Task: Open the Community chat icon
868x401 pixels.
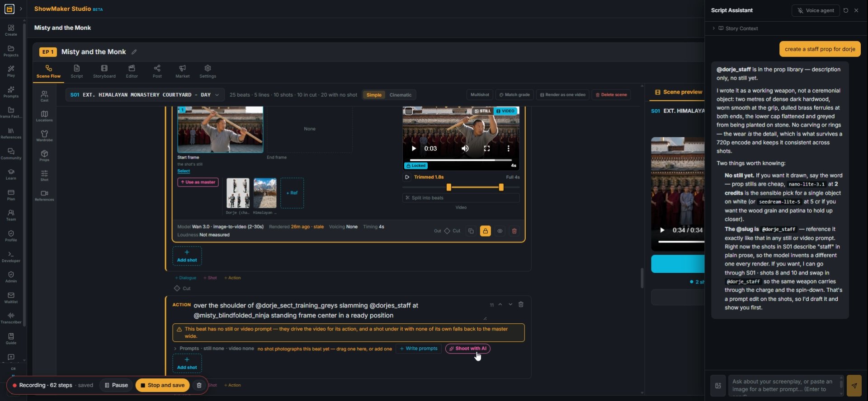Action: pyautogui.click(x=11, y=154)
